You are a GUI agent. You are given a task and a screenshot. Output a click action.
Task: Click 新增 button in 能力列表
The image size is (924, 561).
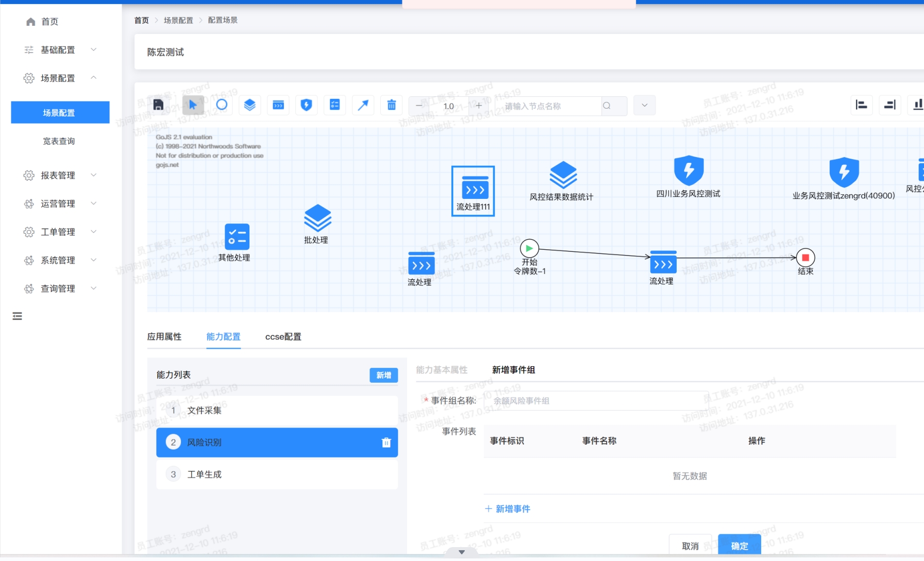[384, 376]
